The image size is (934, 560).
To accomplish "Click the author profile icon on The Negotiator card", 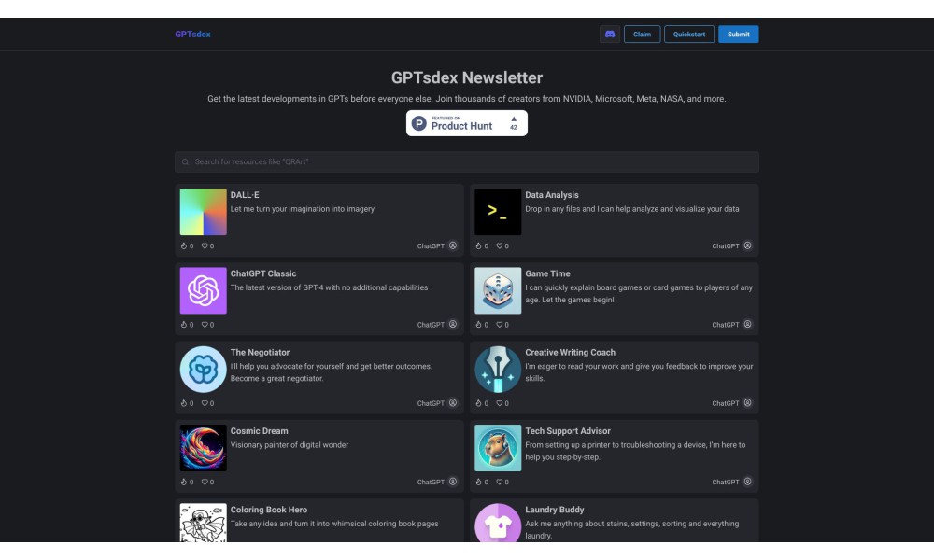I will point(453,402).
